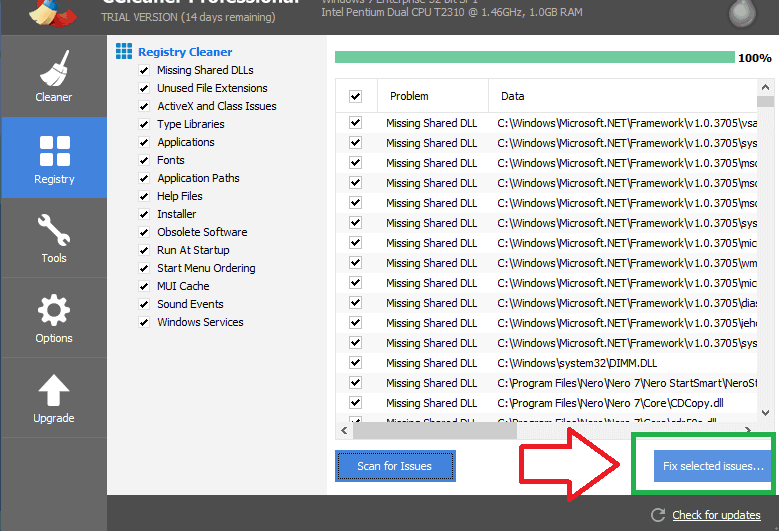
Task: Click the pear icon in header
Action: pyautogui.click(x=742, y=13)
